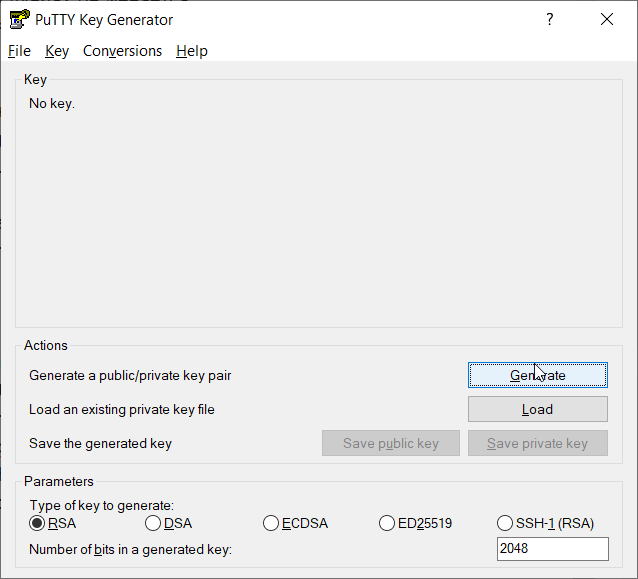The width and height of the screenshot is (638, 579).
Task: Focus the number of bits input field
Action: (552, 549)
